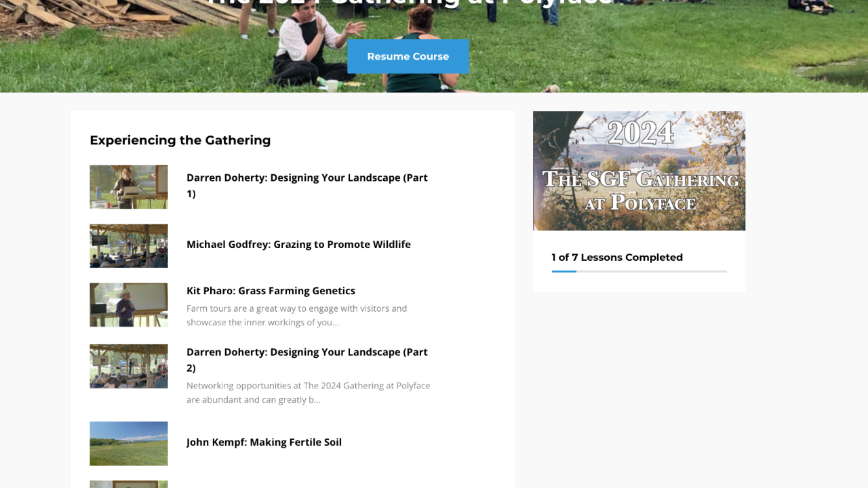Open Designing Your Landscape (Part 2) title

[x=307, y=360]
